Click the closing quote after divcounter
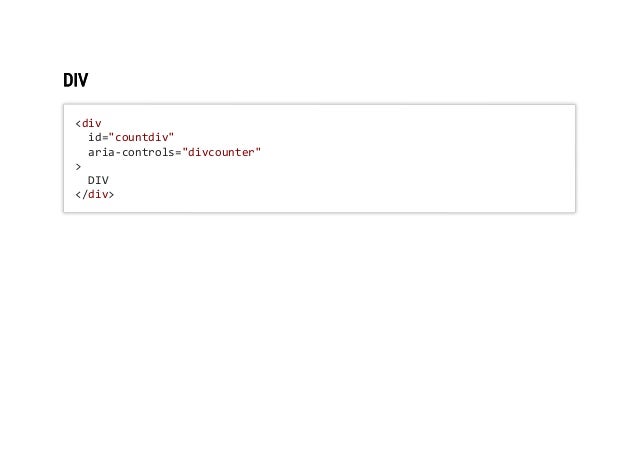Screen dimensions: 638x451 (258, 150)
